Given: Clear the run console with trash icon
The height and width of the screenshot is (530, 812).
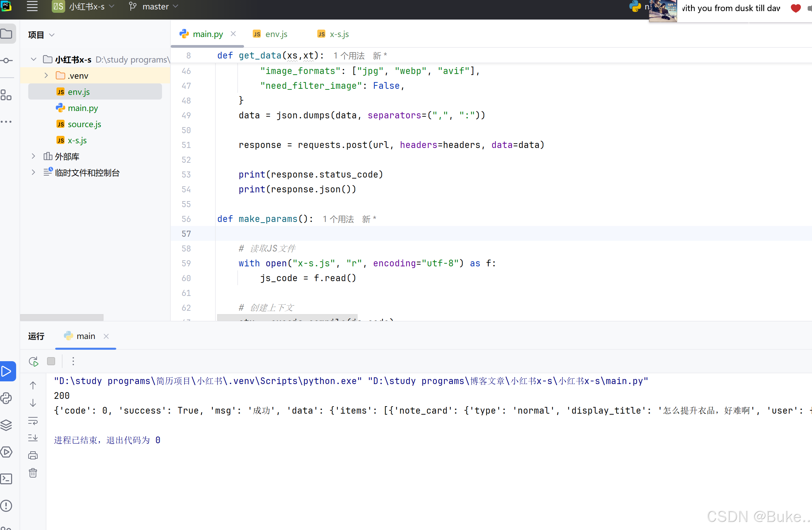Looking at the screenshot, I should point(33,473).
